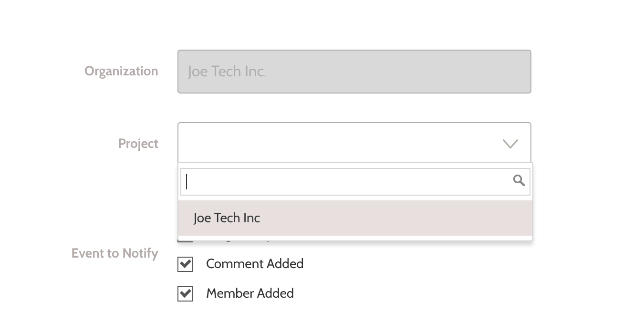644x333 pixels.
Task: Click the obscured event label behind the dropdown
Action: (x=239, y=239)
